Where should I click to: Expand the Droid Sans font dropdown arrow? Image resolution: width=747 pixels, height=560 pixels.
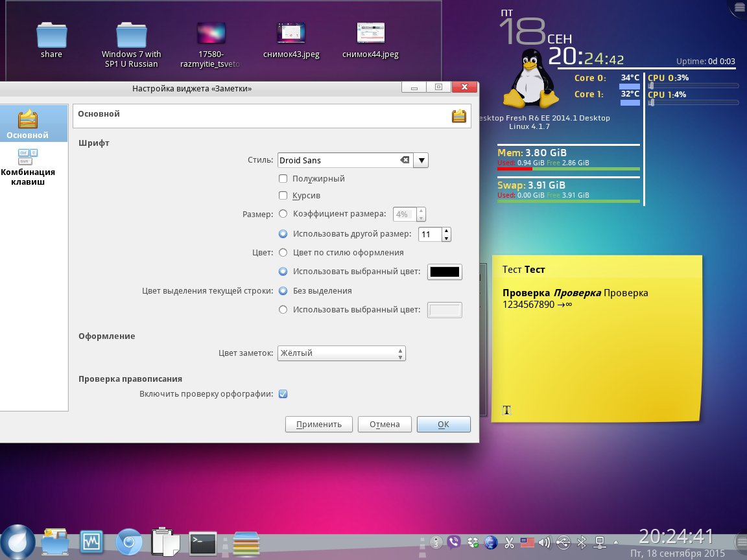421,161
